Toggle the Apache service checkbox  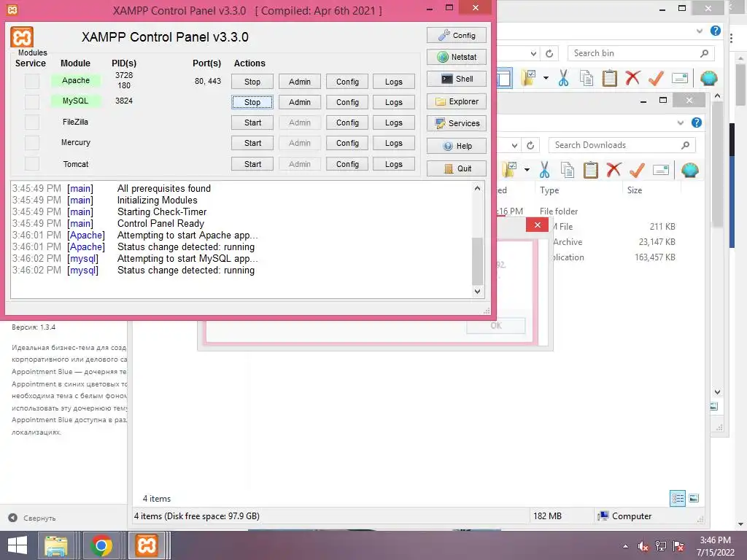click(x=32, y=82)
